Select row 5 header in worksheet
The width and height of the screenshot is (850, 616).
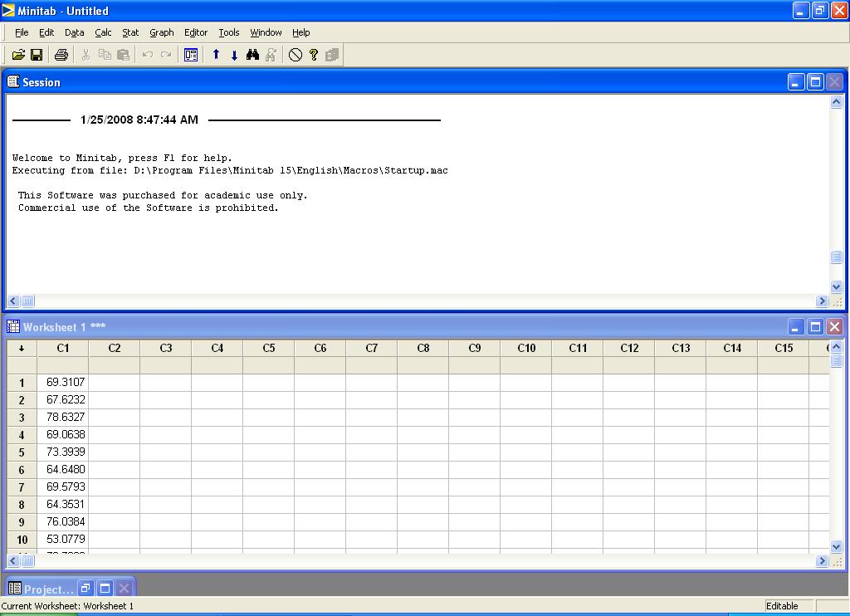(22, 452)
